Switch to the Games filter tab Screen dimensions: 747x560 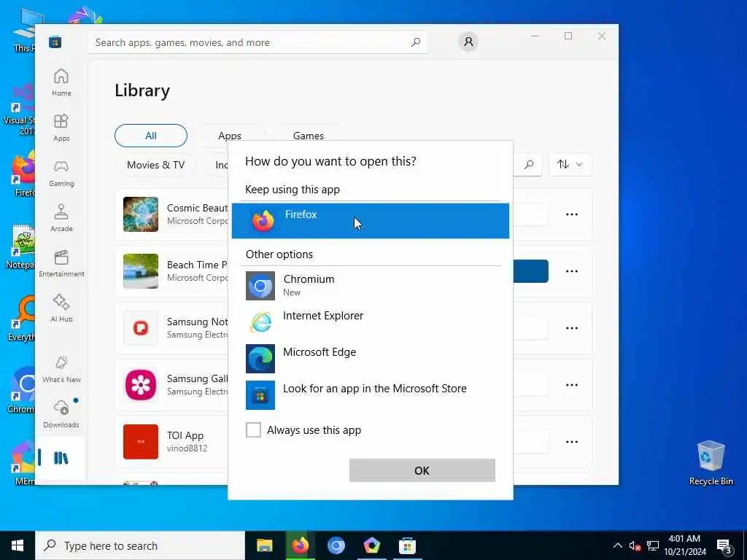309,136
